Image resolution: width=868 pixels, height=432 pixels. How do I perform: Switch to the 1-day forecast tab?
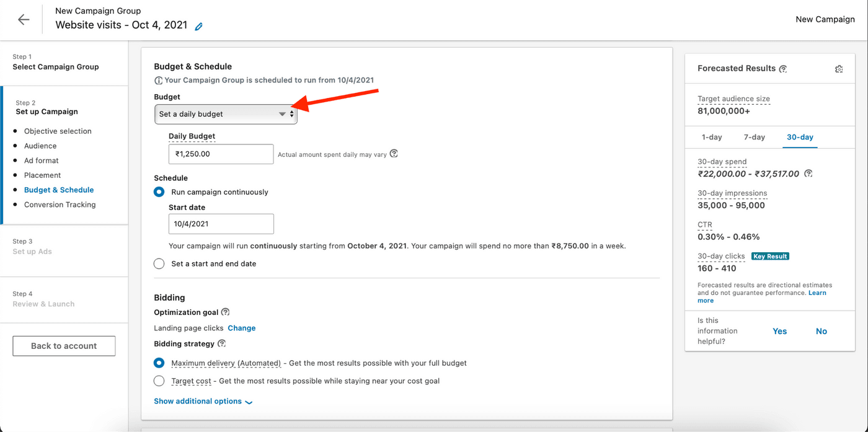711,137
